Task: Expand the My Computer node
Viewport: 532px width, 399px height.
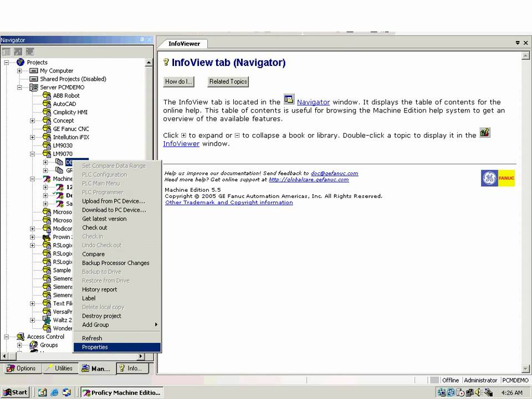Action: (19, 70)
